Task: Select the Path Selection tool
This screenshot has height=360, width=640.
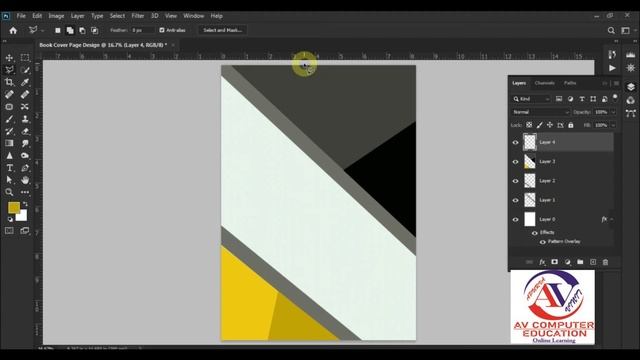Action: [x=9, y=180]
